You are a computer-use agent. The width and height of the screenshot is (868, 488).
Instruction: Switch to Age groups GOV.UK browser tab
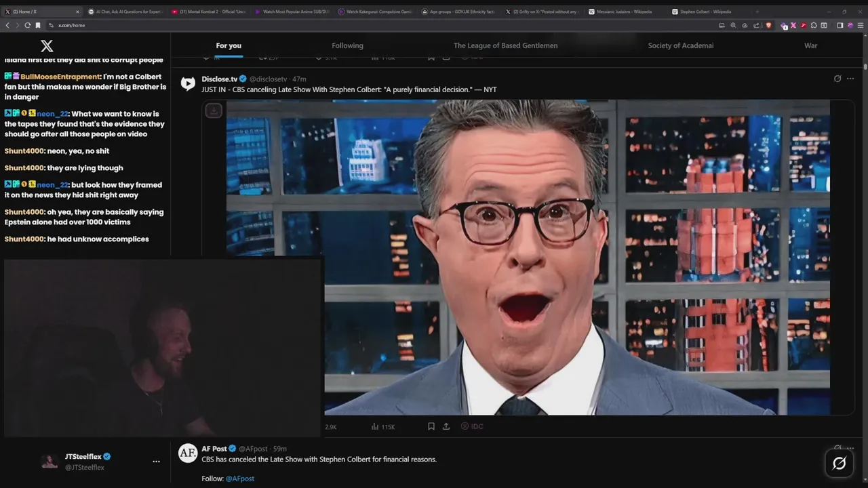coord(458,12)
